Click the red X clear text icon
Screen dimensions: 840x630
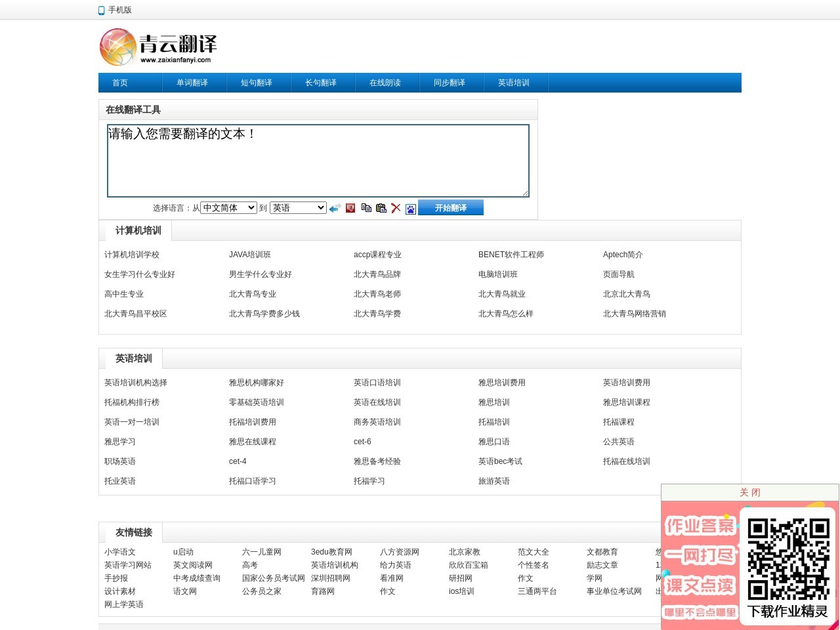point(396,207)
